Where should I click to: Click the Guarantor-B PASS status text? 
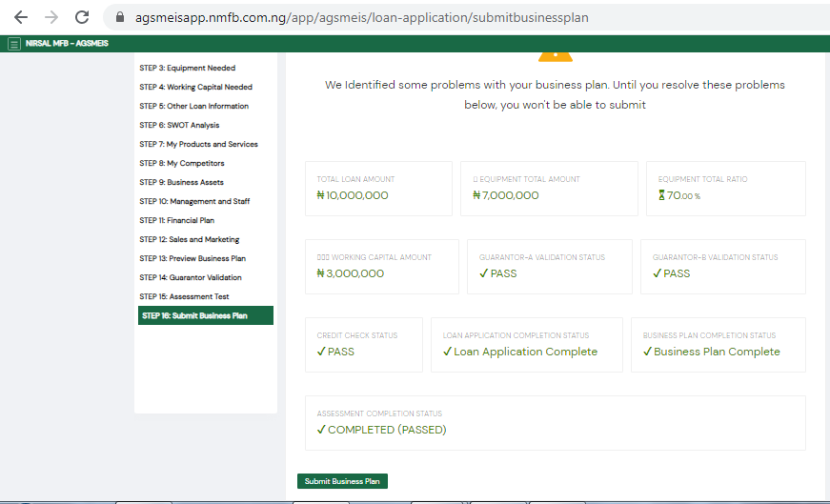point(677,273)
